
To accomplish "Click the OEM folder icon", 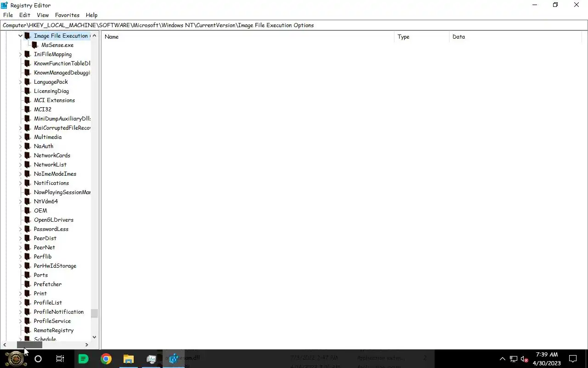I will click(x=28, y=211).
